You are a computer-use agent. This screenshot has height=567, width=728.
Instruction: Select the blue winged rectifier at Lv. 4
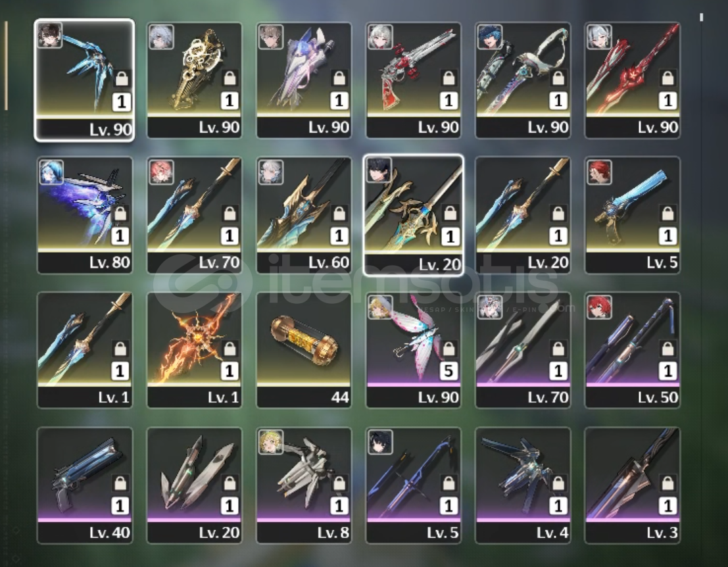[x=523, y=485]
